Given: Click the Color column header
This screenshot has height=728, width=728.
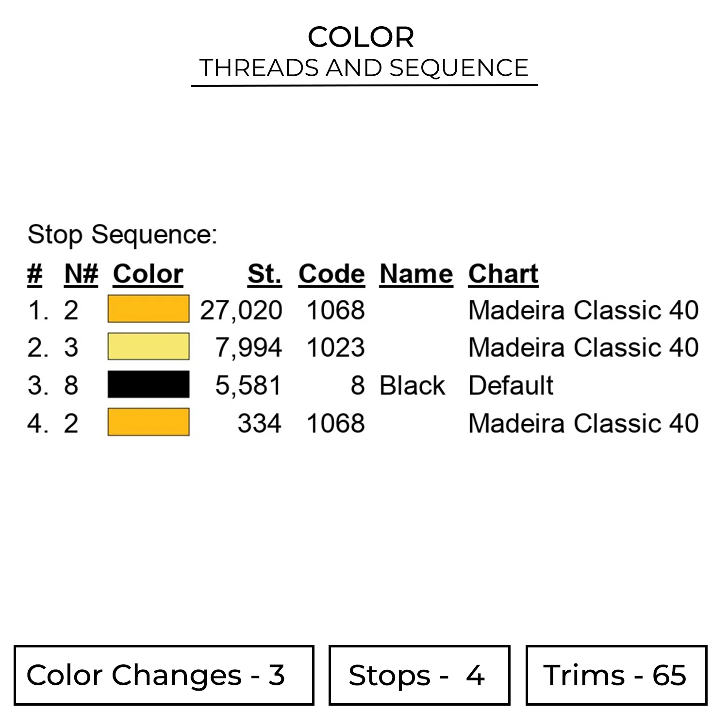Looking at the screenshot, I should coord(148,274).
